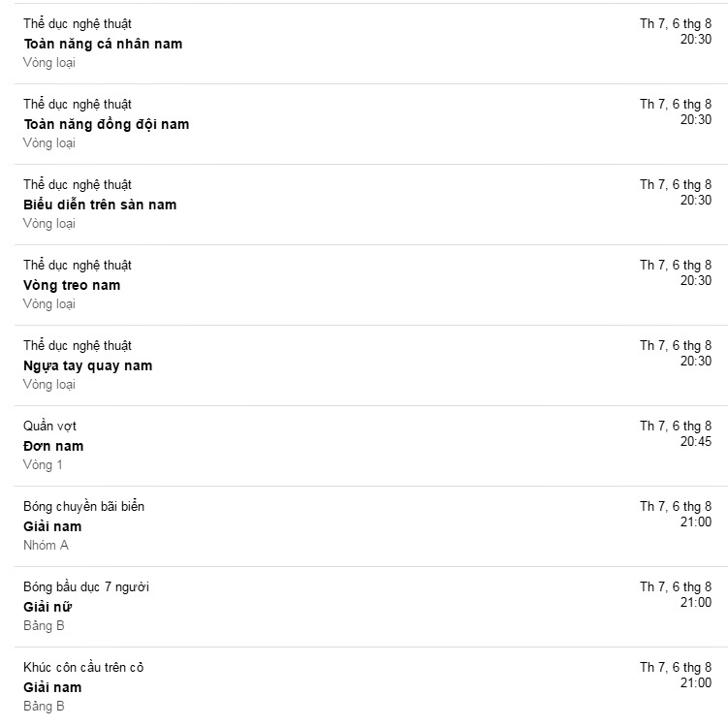Click the "Bóng chuyền bãi biển" sport label
The width and height of the screenshot is (728, 727).
click(83, 506)
